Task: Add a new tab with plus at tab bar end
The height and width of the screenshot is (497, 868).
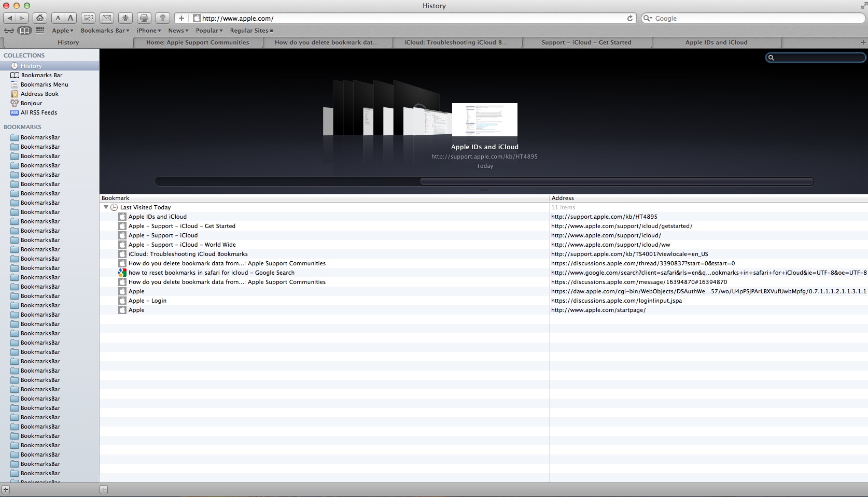Action: pyautogui.click(x=863, y=42)
